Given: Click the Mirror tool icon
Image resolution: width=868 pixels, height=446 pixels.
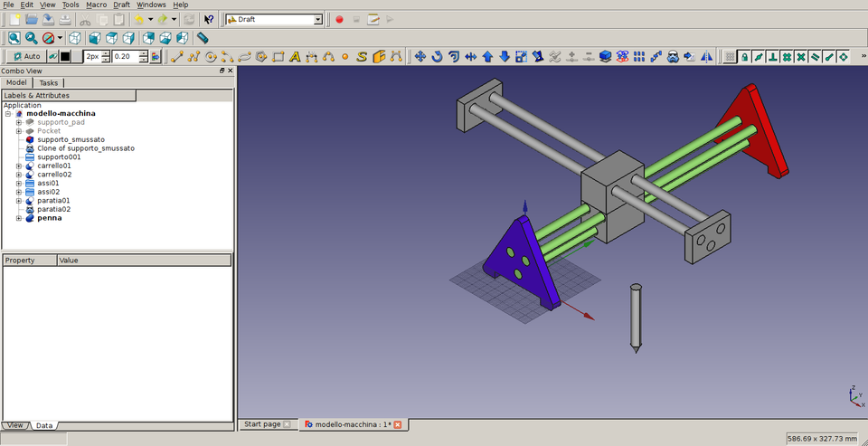Looking at the screenshot, I should pyautogui.click(x=707, y=56).
